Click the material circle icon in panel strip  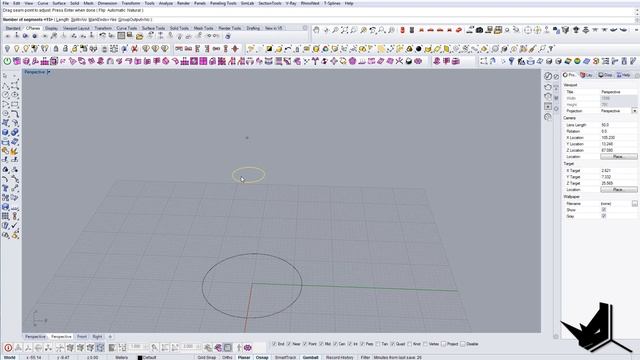(548, 76)
